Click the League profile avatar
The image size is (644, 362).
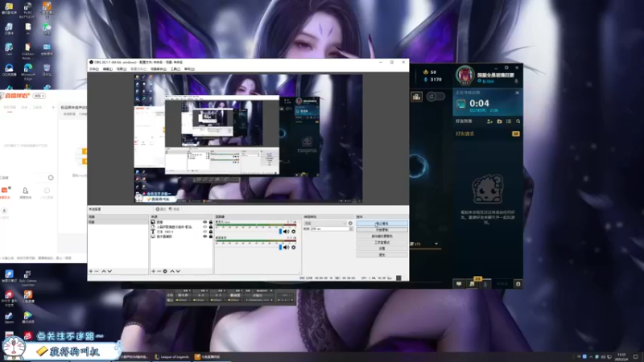click(x=465, y=76)
